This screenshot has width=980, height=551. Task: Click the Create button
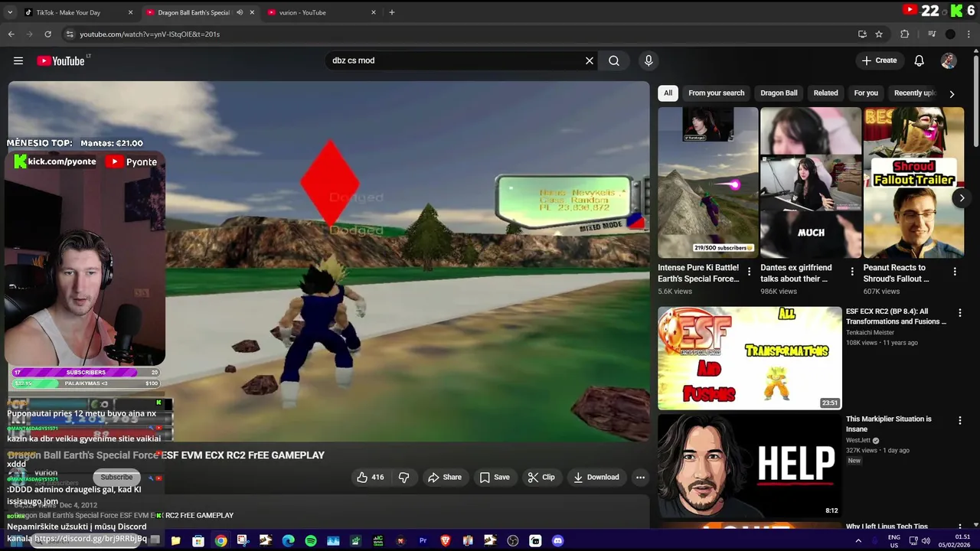pyautogui.click(x=879, y=60)
